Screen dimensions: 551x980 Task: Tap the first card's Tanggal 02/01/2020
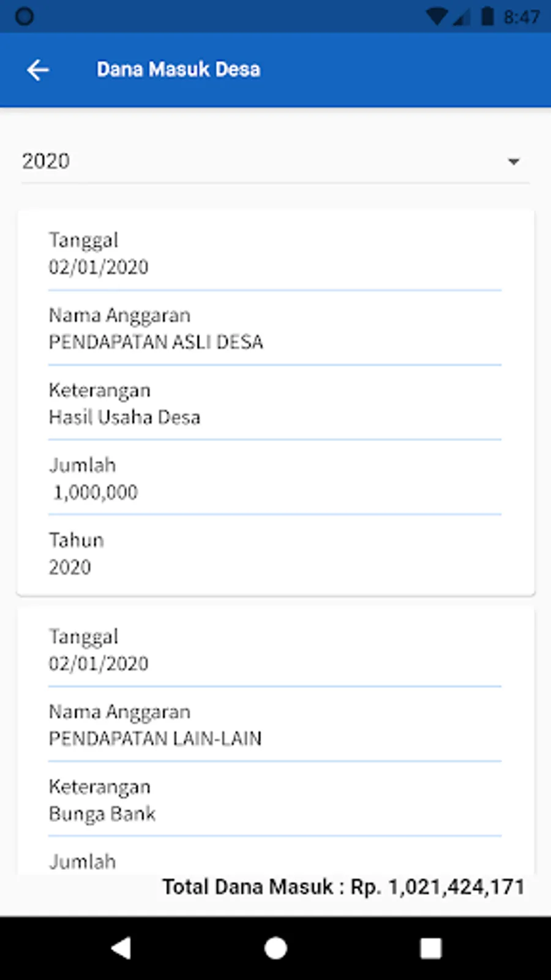click(x=99, y=267)
